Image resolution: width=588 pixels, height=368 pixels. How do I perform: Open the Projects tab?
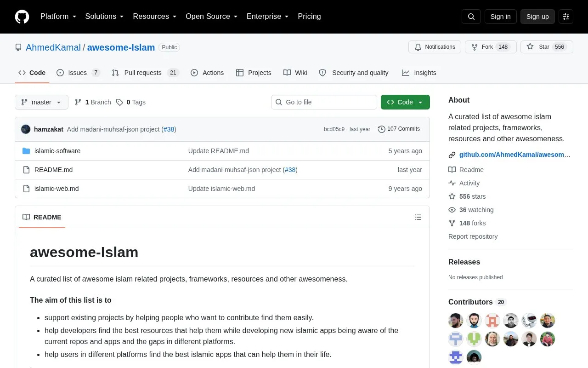coord(254,73)
